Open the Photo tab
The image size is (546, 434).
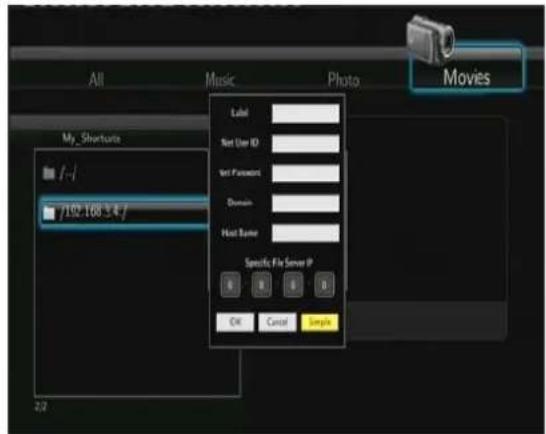pos(343,80)
